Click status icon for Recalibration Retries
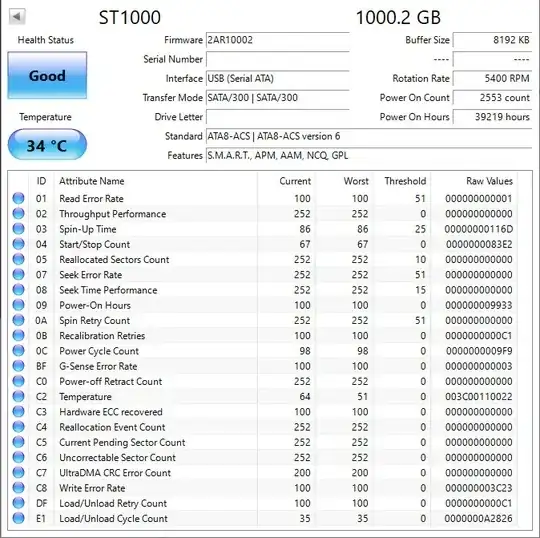 pyautogui.click(x=19, y=335)
